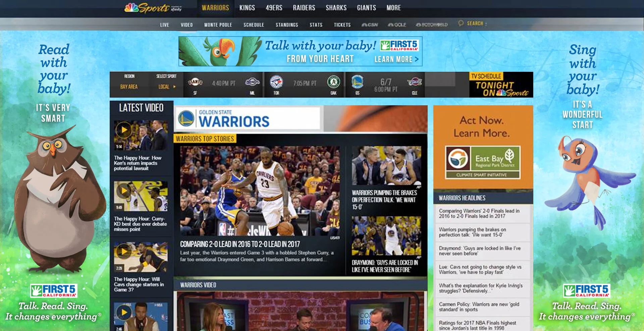
Task: Click the NBC Sports logo
Action: point(153,8)
